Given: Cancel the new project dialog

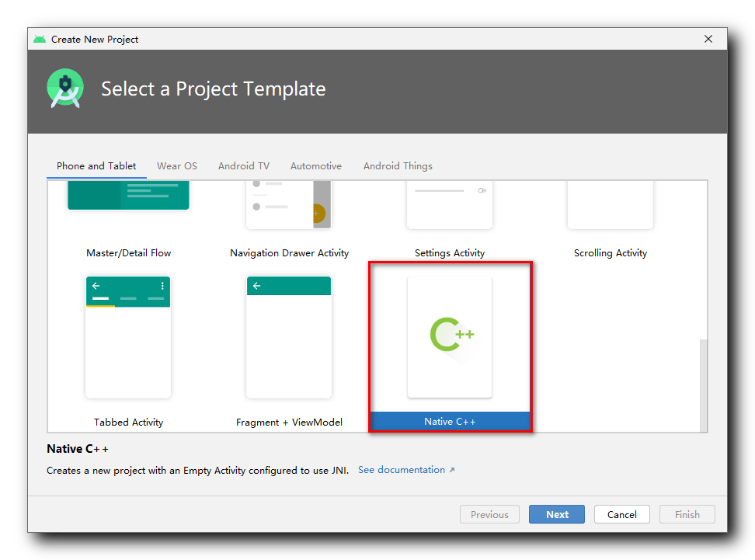Looking at the screenshot, I should pyautogui.click(x=621, y=514).
